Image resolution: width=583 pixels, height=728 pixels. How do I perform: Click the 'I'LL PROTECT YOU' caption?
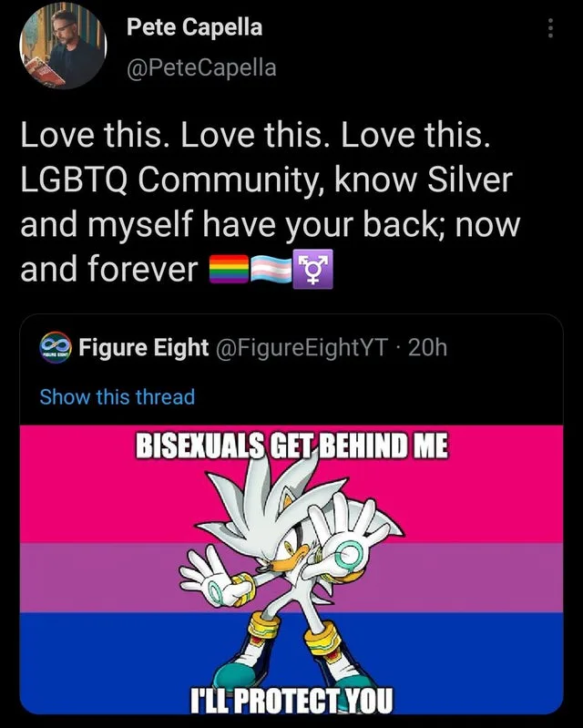point(291,701)
